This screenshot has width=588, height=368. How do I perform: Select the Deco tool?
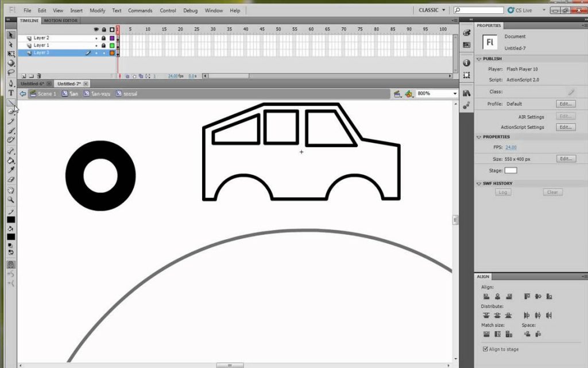pyautogui.click(x=11, y=140)
